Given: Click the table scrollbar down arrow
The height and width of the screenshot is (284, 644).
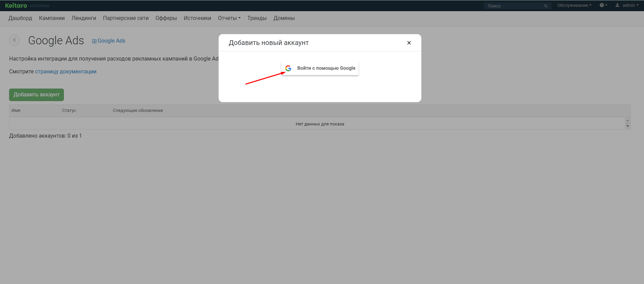Looking at the screenshot, I should [x=627, y=126].
